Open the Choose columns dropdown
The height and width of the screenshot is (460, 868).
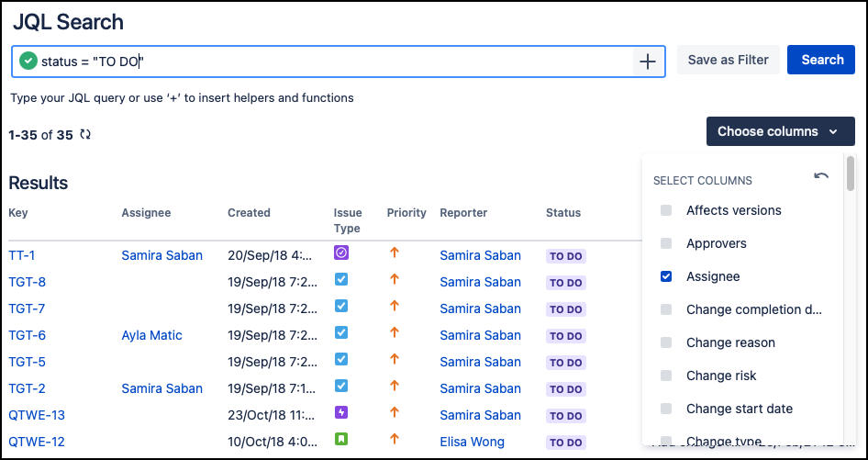pyautogui.click(x=781, y=131)
